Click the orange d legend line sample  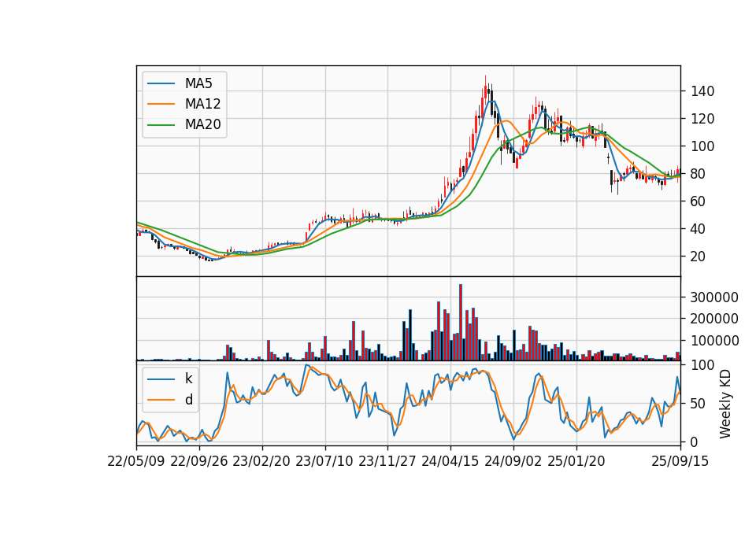coord(161,400)
